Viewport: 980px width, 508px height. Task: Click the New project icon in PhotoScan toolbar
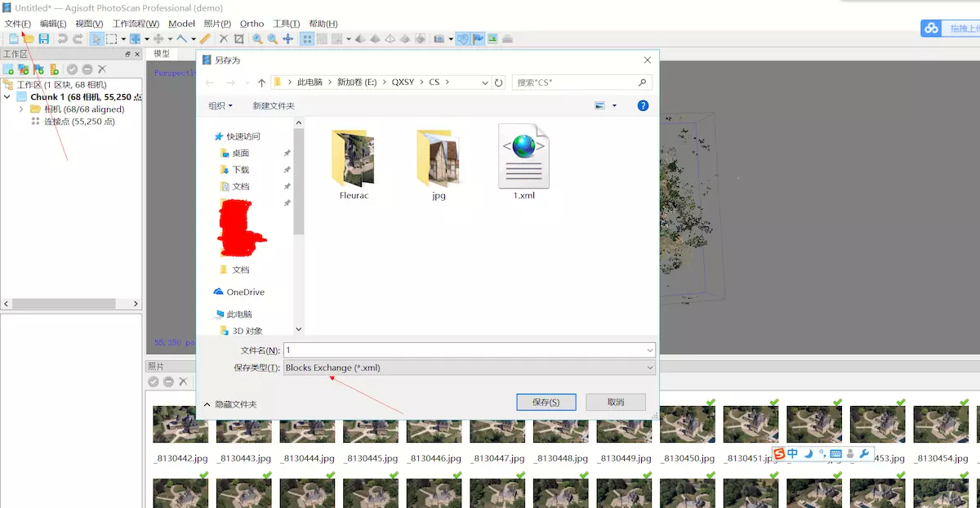pos(13,39)
